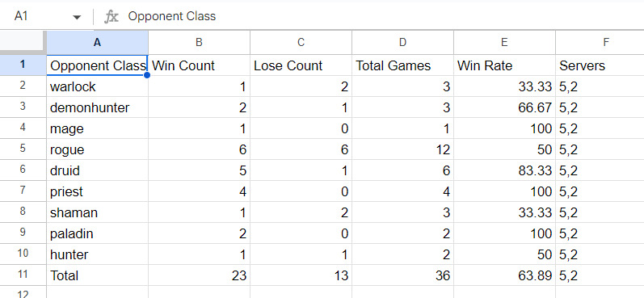Select the druid win rate cell 83.33
The width and height of the screenshot is (644, 298).
505,170
